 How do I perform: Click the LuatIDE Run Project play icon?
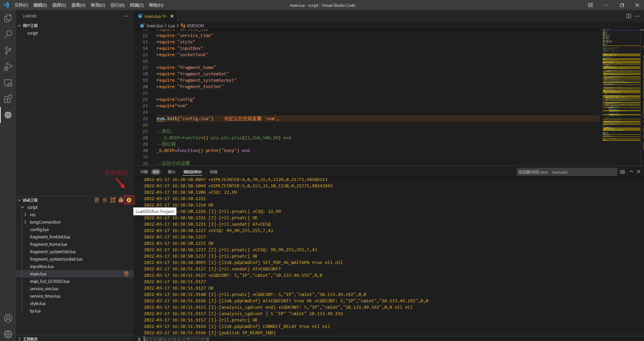[x=129, y=200]
